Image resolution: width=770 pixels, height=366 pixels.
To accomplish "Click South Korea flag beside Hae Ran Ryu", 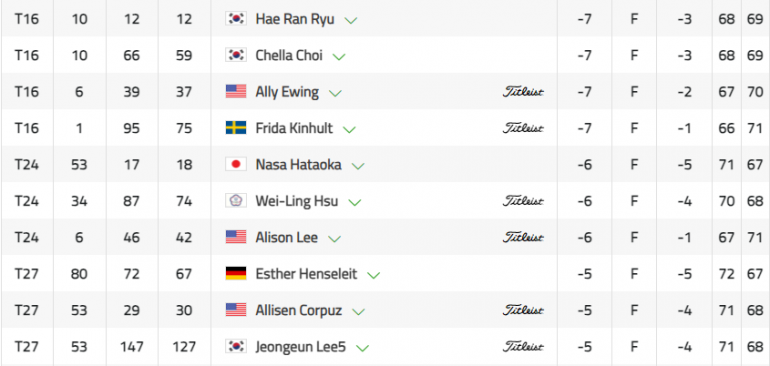I will 236,19.
